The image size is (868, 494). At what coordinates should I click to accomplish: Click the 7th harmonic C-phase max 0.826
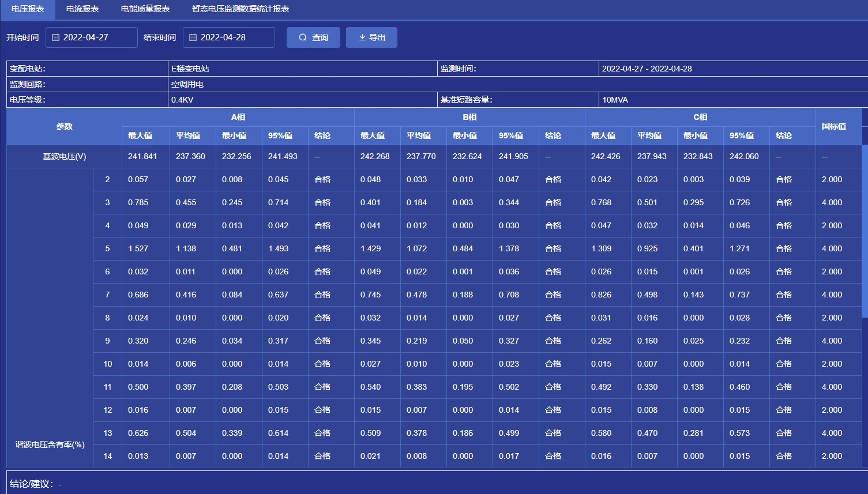pos(602,295)
